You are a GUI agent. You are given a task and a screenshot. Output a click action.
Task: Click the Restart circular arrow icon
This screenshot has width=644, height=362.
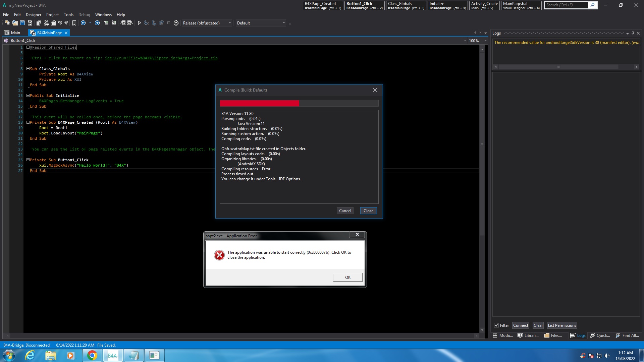pyautogui.click(x=176, y=23)
